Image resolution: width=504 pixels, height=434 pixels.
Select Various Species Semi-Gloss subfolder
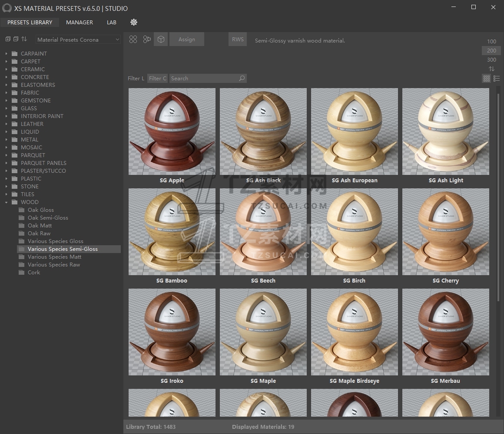click(69, 249)
